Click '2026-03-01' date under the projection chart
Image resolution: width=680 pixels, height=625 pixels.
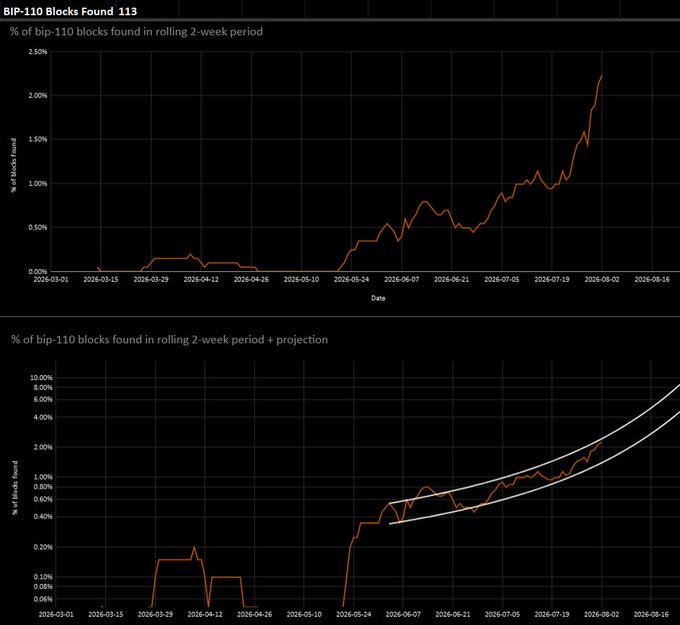56,614
